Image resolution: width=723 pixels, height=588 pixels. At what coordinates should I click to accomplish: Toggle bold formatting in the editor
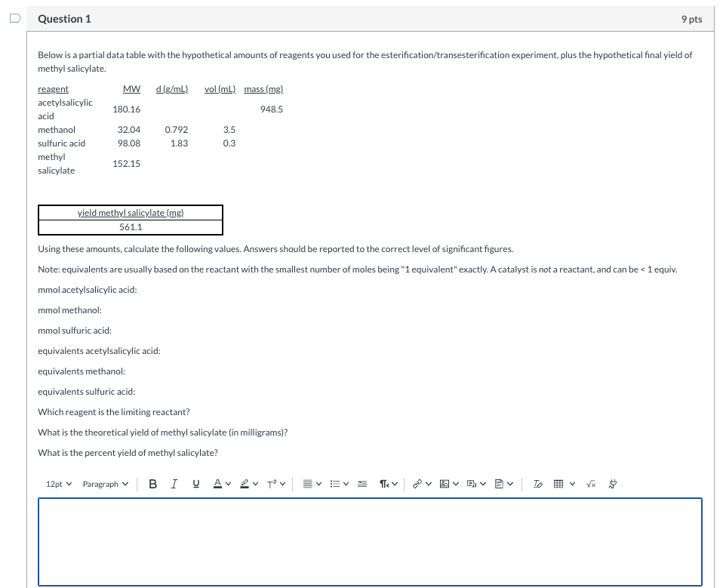153,484
